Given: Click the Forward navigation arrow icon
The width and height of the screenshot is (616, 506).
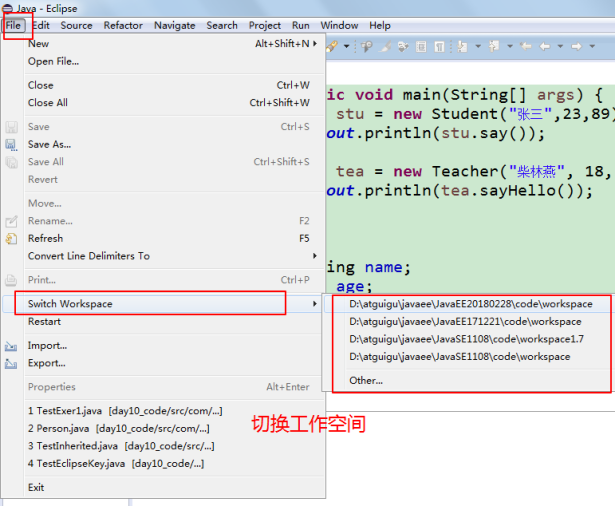Looking at the screenshot, I should click(x=576, y=47).
